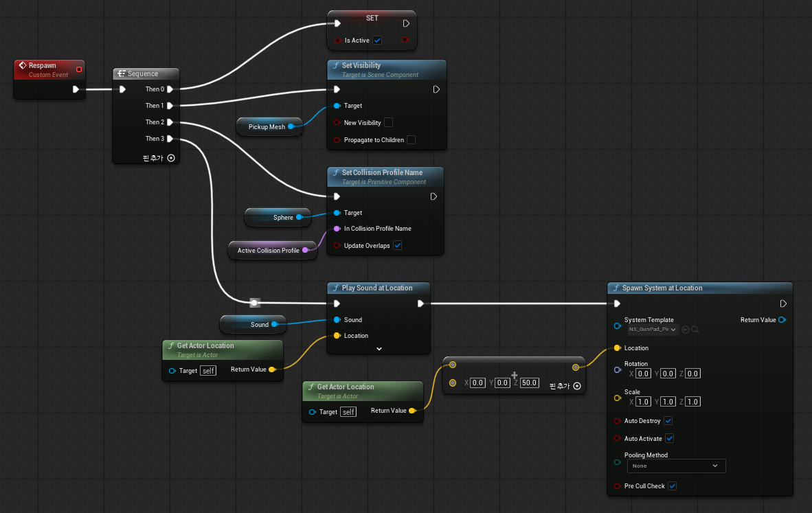The image size is (812, 513).
Task: Click Scale Y value field
Action: click(668, 401)
